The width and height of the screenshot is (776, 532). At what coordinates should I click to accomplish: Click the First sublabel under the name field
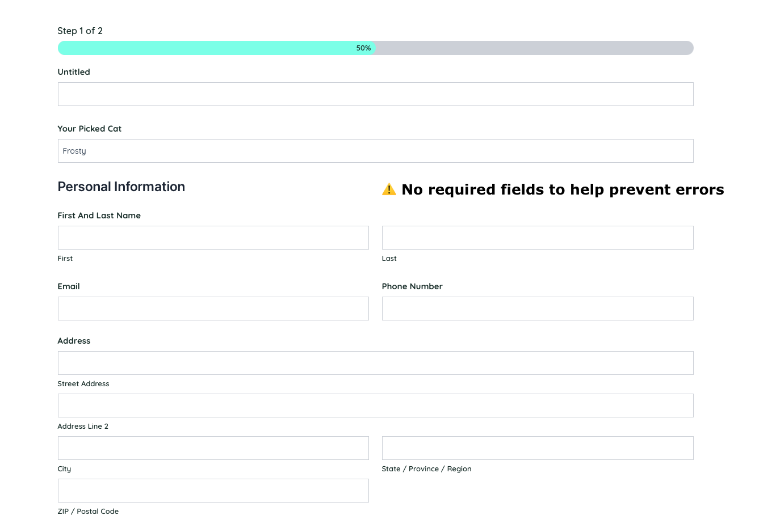pos(65,258)
